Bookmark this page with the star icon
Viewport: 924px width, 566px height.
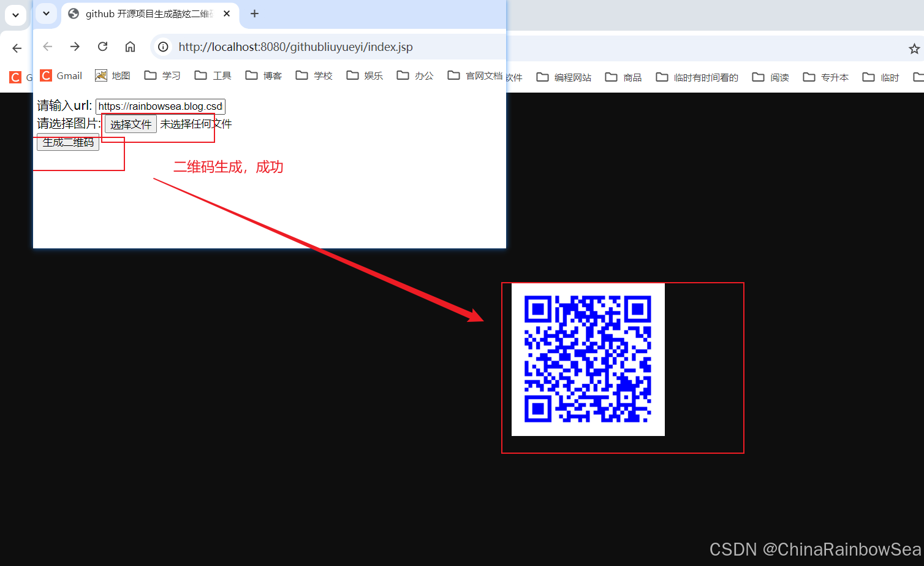click(x=914, y=48)
